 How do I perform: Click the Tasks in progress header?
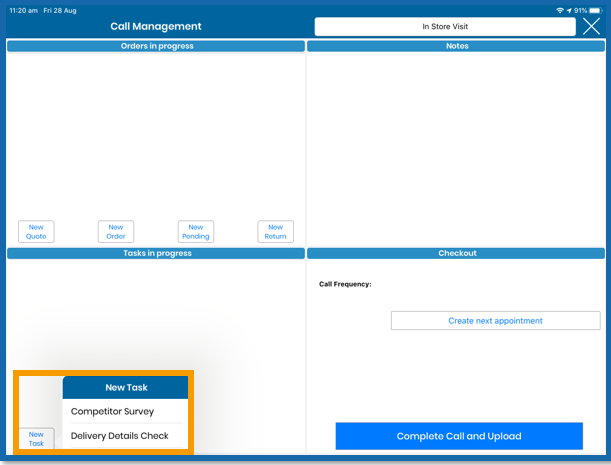[156, 253]
